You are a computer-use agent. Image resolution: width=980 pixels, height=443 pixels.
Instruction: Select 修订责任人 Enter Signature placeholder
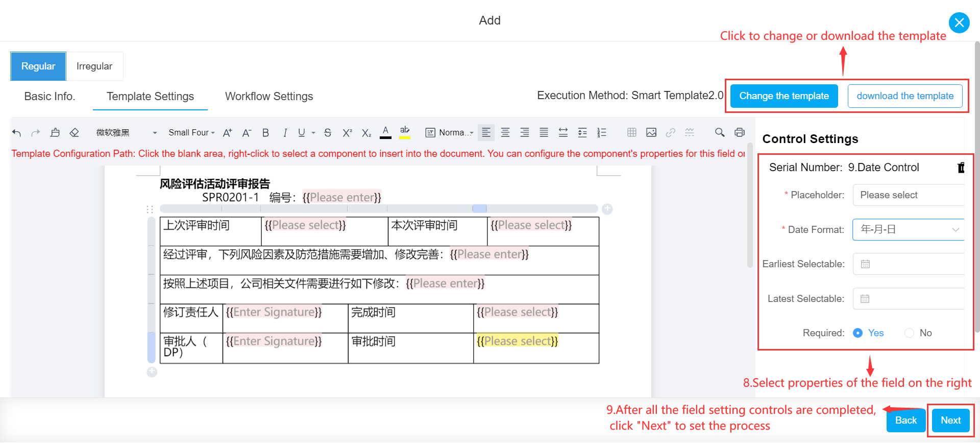tap(274, 312)
